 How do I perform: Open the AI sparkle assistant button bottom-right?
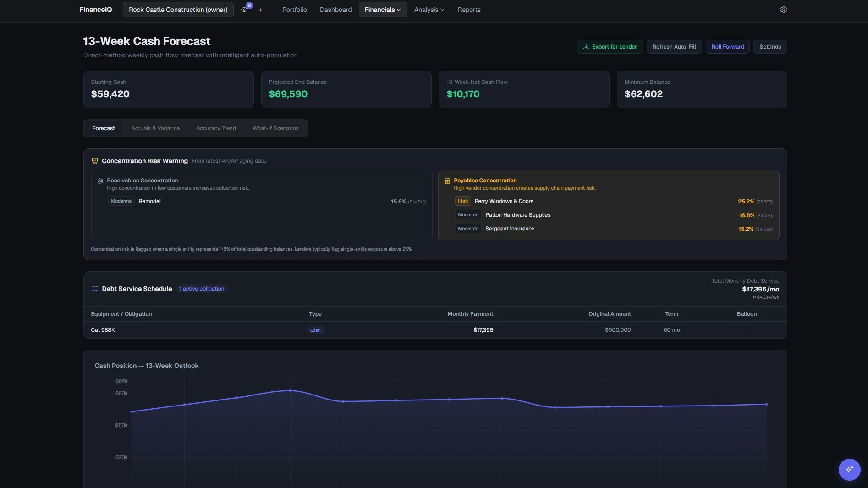click(x=849, y=469)
